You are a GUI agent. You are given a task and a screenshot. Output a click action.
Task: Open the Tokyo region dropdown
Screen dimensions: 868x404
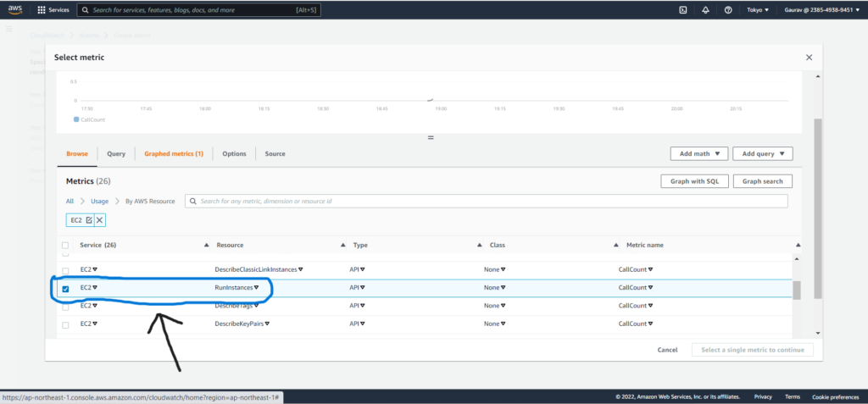[x=758, y=10]
